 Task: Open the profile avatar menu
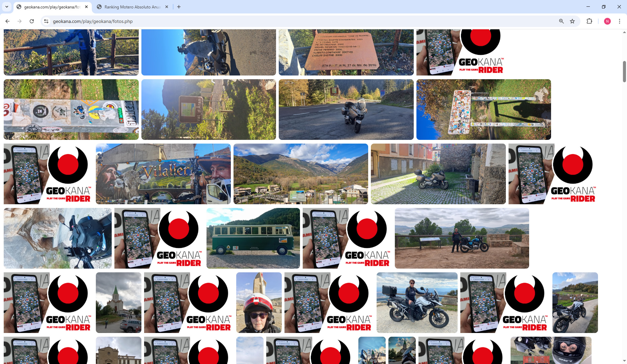coord(607,21)
